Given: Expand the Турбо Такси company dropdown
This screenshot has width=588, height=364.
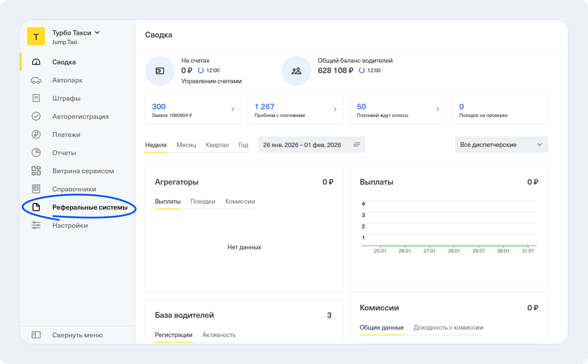Looking at the screenshot, I should pyautogui.click(x=97, y=33).
